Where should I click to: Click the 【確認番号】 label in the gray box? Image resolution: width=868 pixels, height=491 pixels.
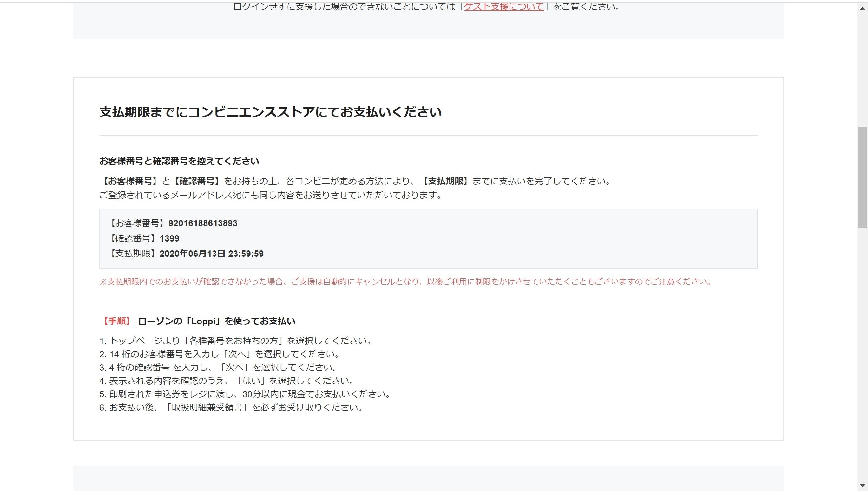pos(133,238)
